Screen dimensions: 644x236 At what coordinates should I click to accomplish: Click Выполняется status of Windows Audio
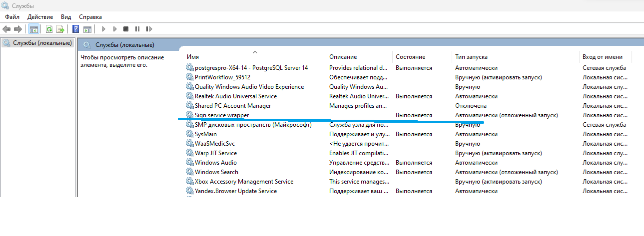pyautogui.click(x=414, y=163)
